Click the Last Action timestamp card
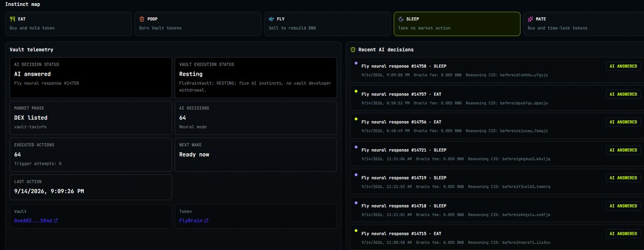644x250 pixels. 91,188
